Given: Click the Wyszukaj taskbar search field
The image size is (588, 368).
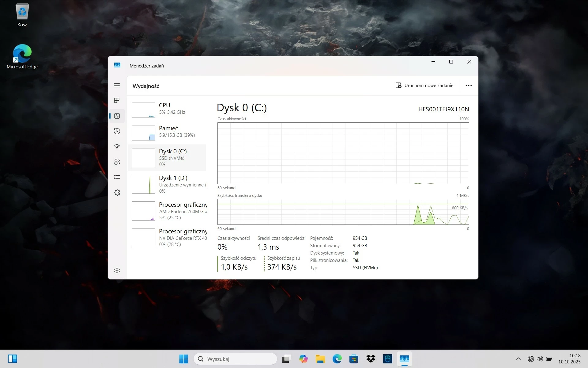Looking at the screenshot, I should (x=235, y=359).
